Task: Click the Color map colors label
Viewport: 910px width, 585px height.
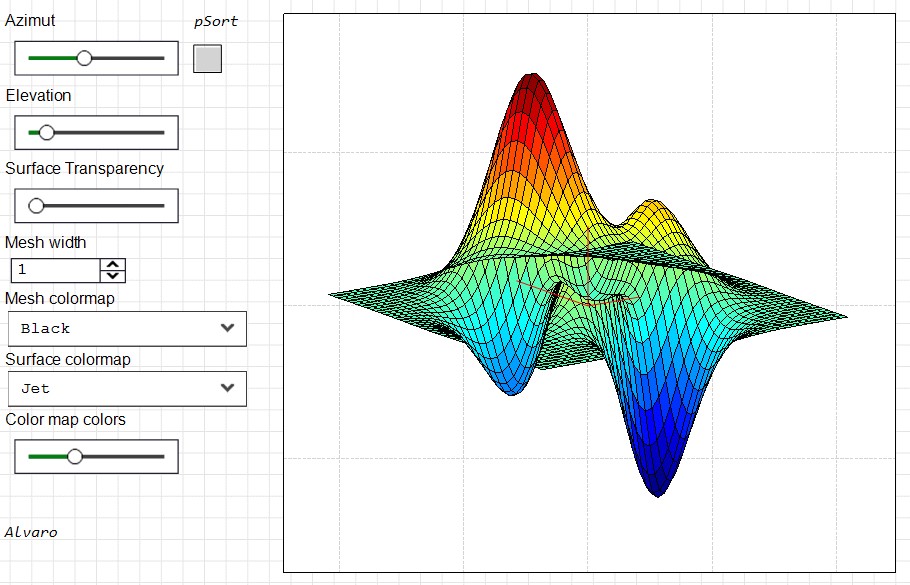Action: (x=65, y=419)
